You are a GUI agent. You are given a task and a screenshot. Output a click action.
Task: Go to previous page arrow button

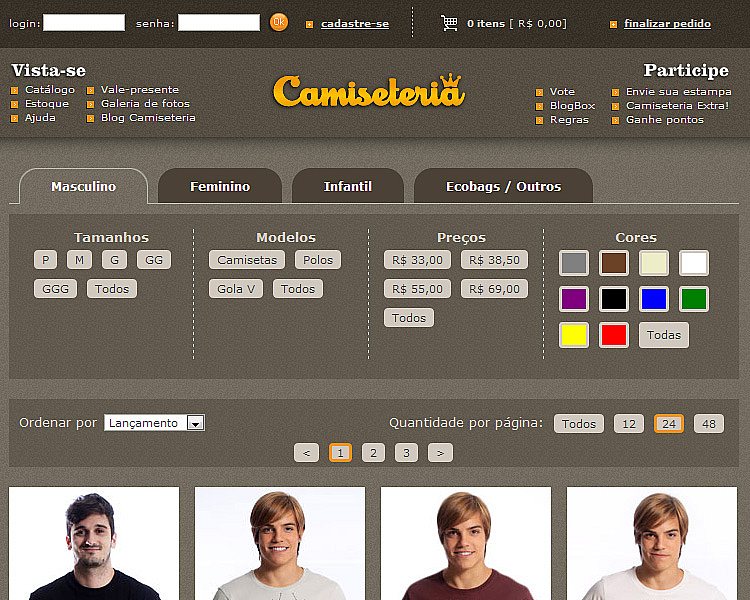point(307,453)
